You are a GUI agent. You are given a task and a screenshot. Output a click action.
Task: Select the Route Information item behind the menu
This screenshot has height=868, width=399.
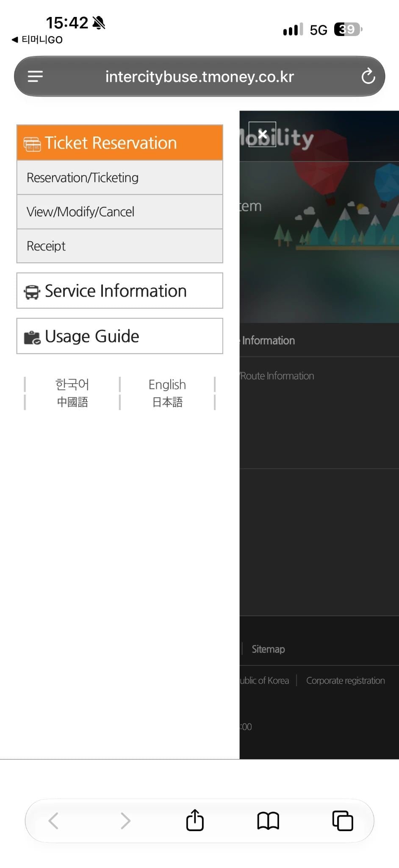point(277,376)
